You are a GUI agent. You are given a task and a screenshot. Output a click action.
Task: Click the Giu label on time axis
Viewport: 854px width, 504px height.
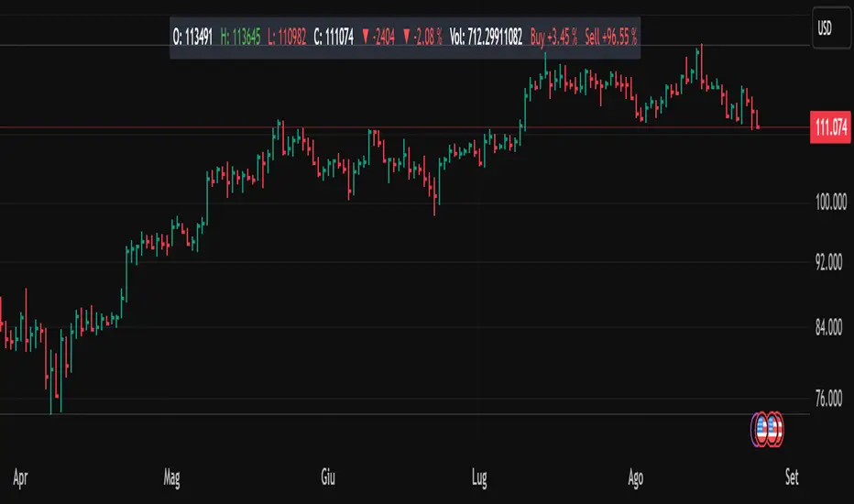[328, 477]
